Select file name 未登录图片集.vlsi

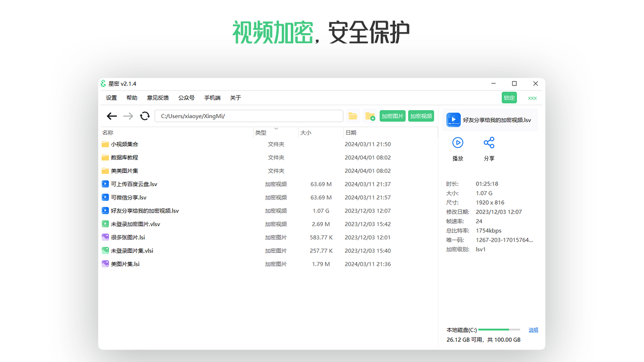click(x=132, y=250)
